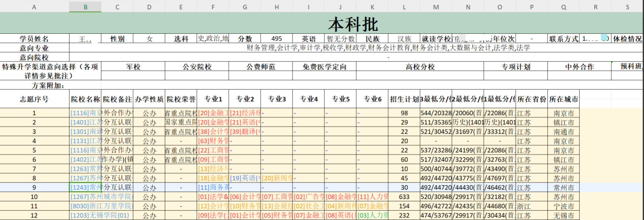The height and width of the screenshot is (220, 644).
Task: Click the 预科班 header cell
Action: tap(627, 66)
